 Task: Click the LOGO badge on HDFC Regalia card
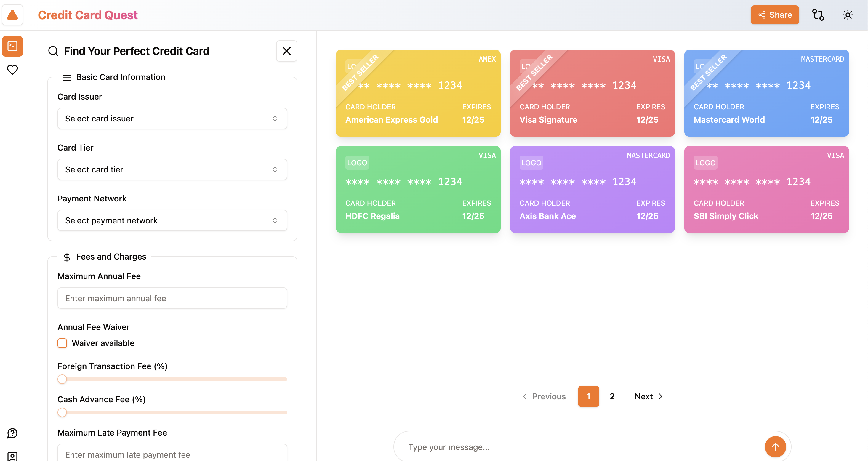(x=357, y=163)
